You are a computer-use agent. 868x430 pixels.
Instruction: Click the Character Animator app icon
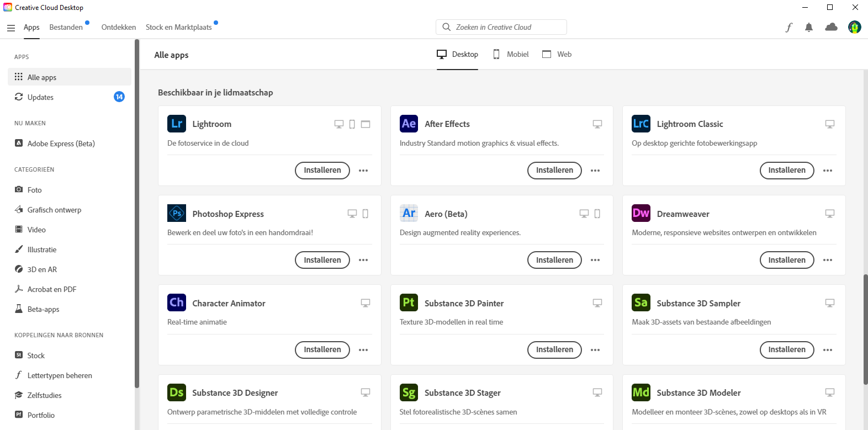pos(177,302)
